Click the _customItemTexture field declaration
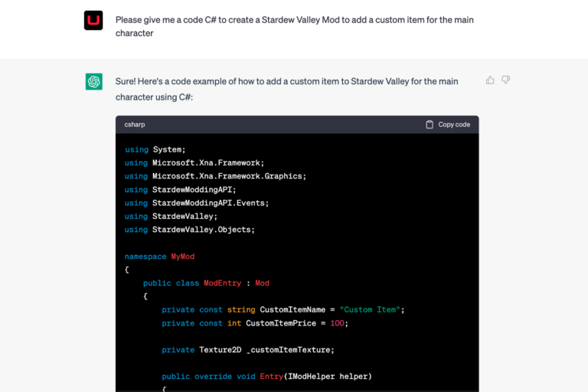 [x=248, y=350]
